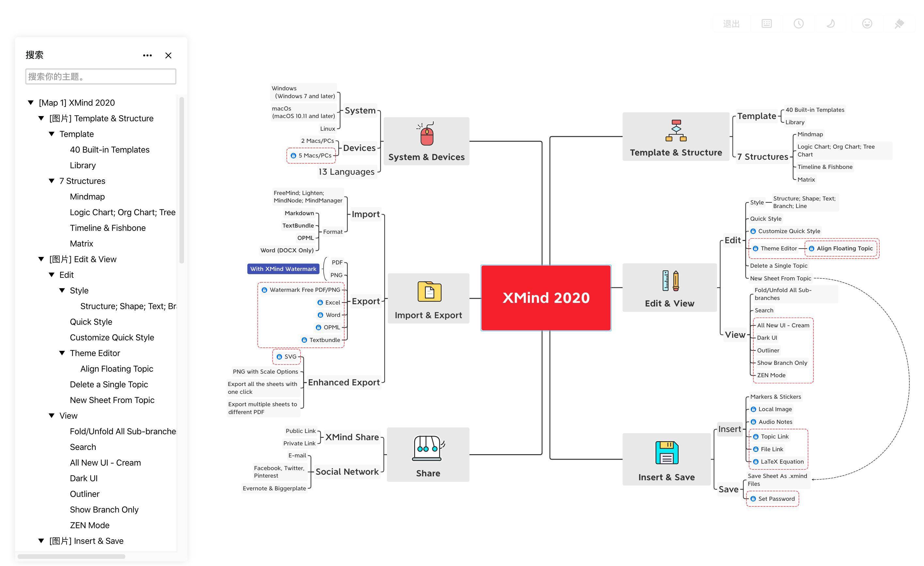Viewport: 924px width, 566px height.
Task: Click the With XMind Watermark badge
Action: [283, 268]
